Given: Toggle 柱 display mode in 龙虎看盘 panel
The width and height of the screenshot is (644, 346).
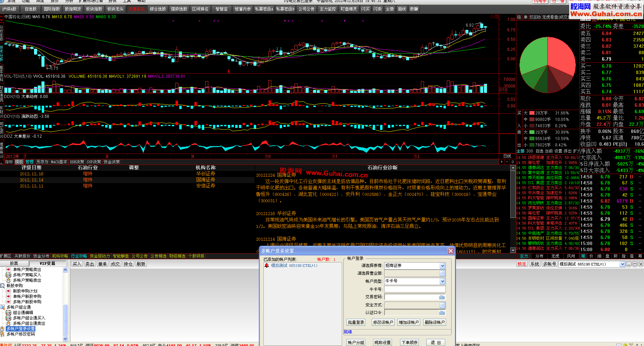Looking at the screenshot, I should pos(519,17).
